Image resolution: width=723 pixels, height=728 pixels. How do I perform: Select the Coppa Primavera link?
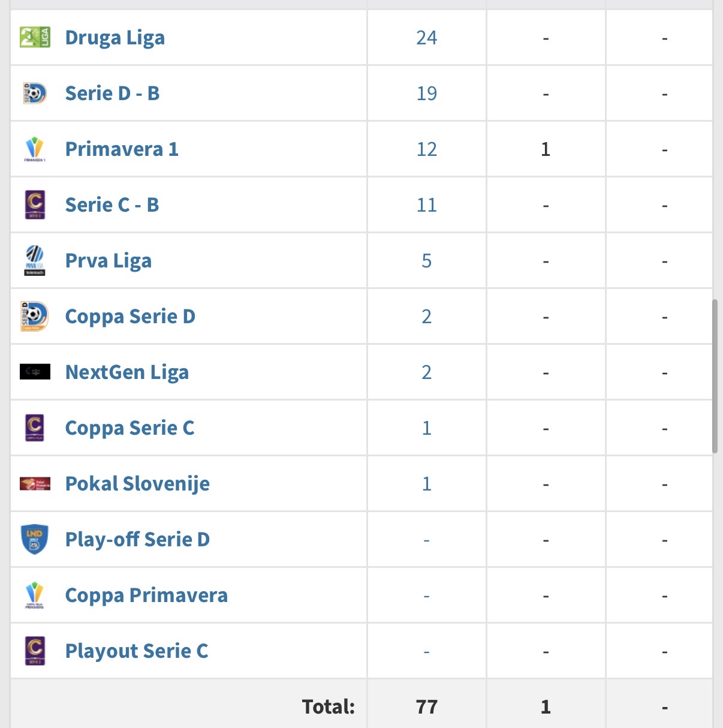click(x=146, y=595)
